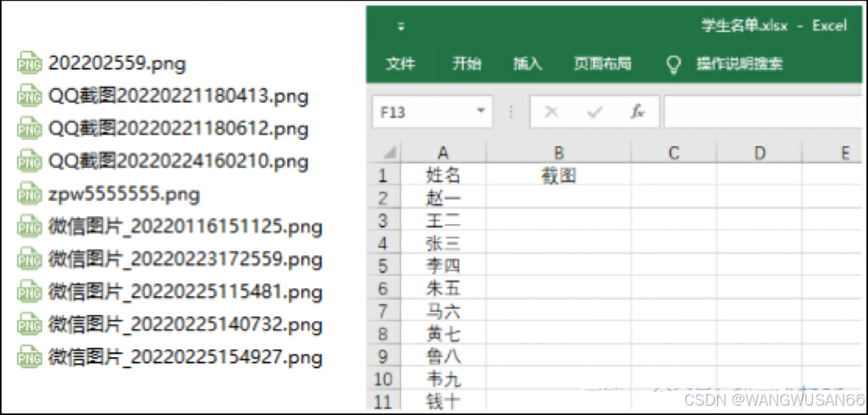Select file name 微信图片_20220116151125.png
This screenshot has height=415, width=868.
coord(186,227)
